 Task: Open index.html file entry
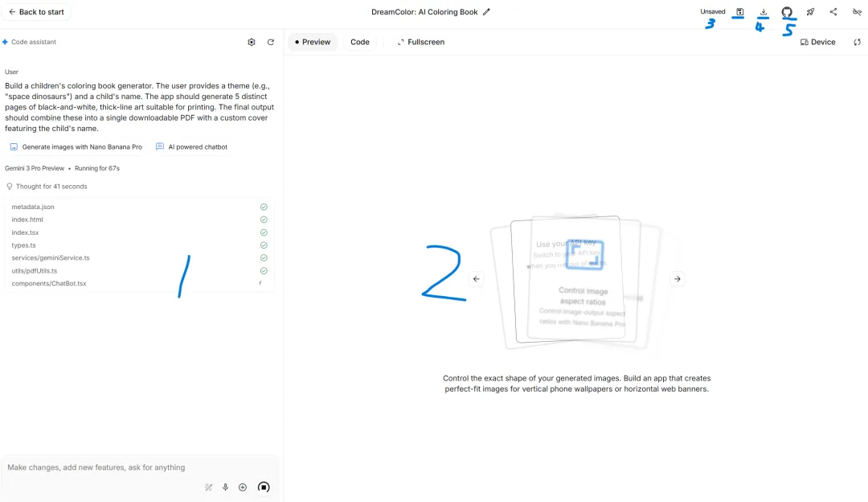pos(140,220)
